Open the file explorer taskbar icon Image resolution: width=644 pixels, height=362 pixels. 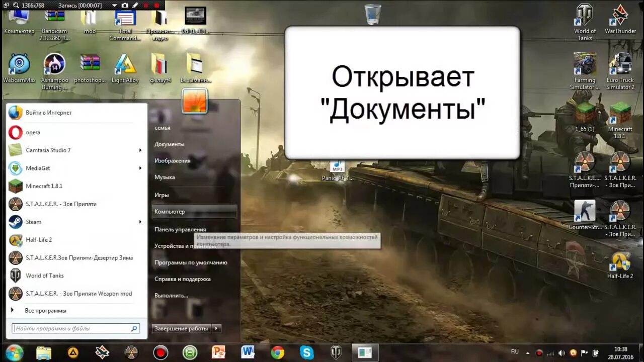click(x=44, y=352)
